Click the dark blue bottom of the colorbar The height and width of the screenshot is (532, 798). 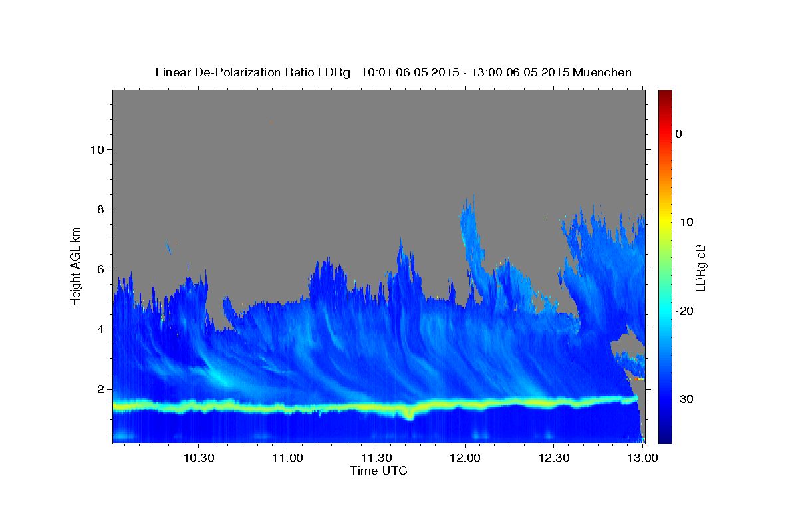[665, 438]
